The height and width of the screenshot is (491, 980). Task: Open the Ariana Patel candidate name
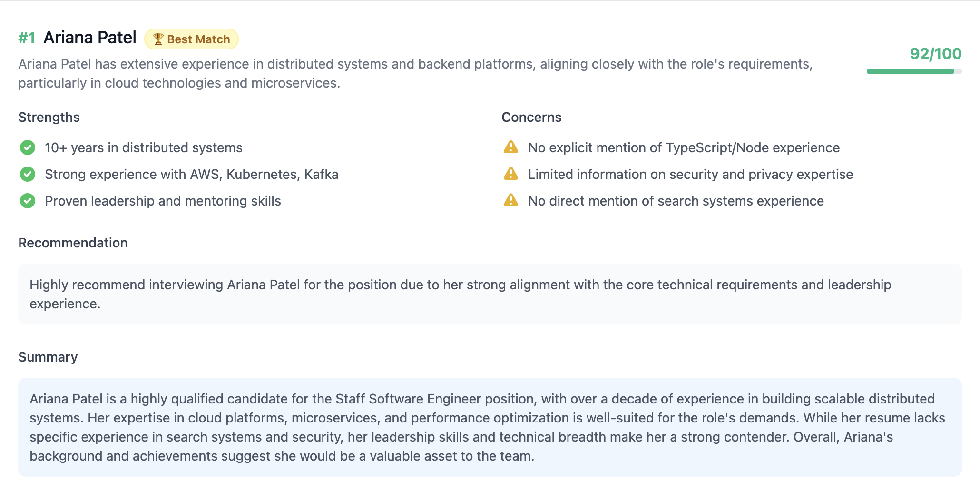(x=90, y=38)
